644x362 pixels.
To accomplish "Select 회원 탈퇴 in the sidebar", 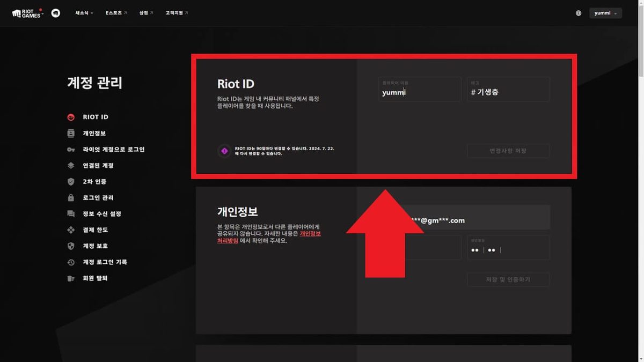I will pyautogui.click(x=96, y=278).
